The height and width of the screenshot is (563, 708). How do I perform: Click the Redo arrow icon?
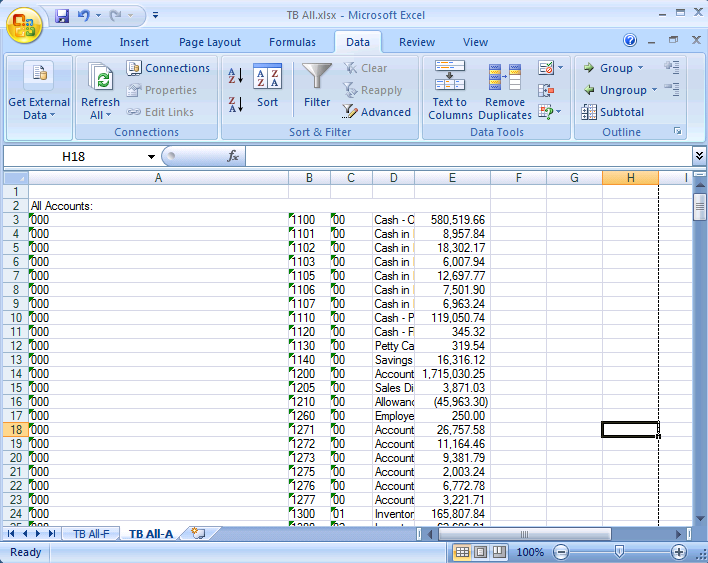click(x=116, y=16)
